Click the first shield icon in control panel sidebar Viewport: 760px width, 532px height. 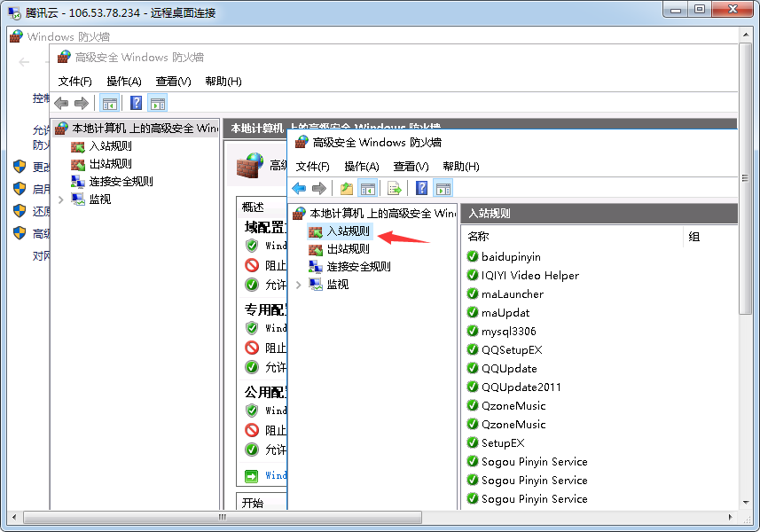[x=20, y=167]
